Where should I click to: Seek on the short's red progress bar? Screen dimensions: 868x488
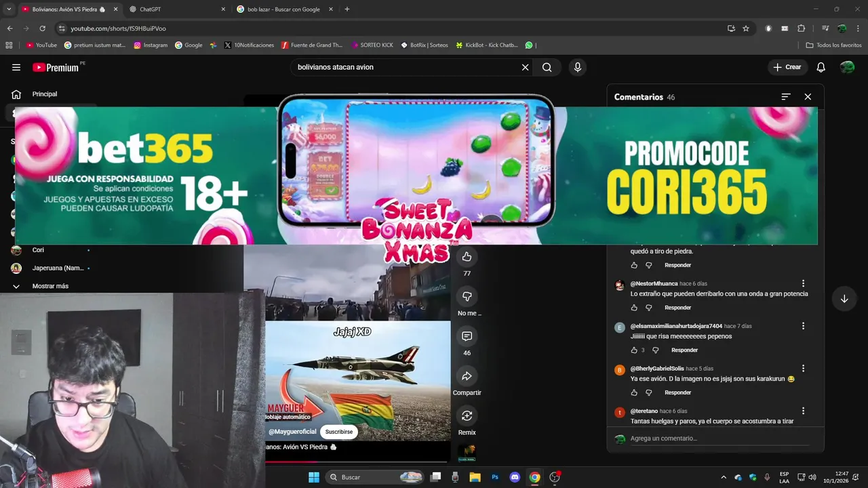tap(357, 462)
